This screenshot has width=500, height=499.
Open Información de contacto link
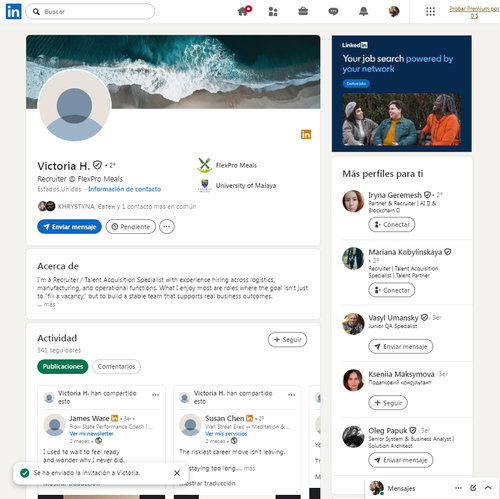point(124,189)
